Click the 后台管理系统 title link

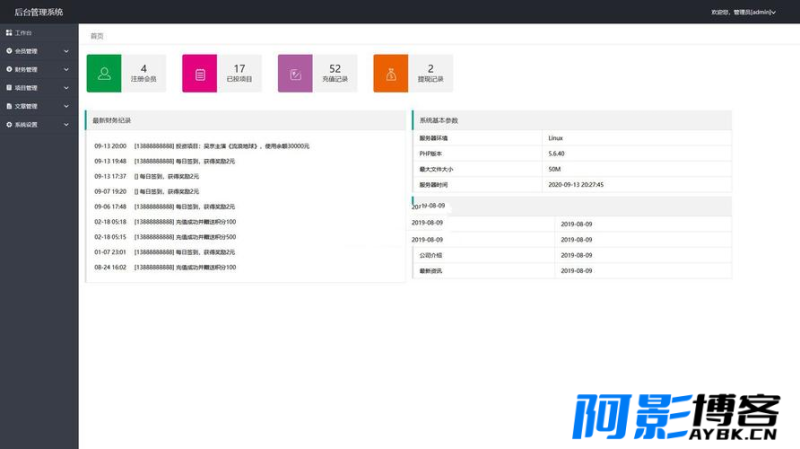click(x=38, y=12)
